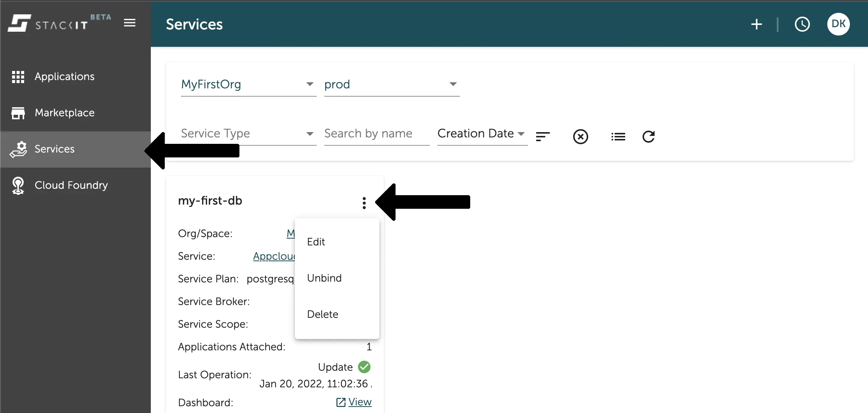Select the sort order icon
868x413 pixels.
[x=543, y=136]
